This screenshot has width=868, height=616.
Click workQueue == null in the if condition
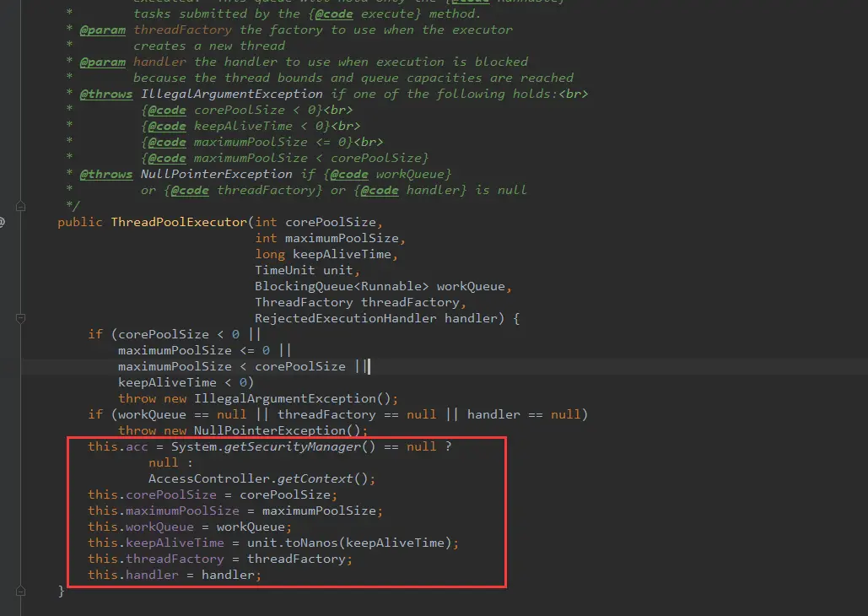tap(182, 415)
